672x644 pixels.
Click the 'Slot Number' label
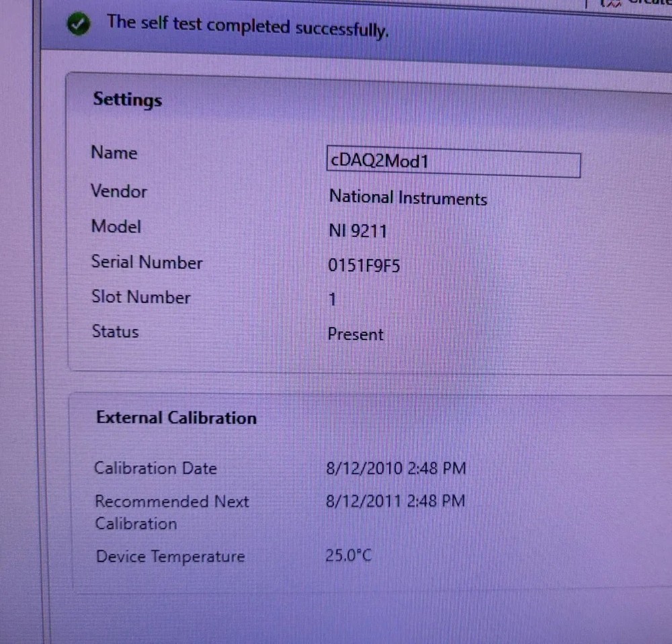tap(141, 297)
